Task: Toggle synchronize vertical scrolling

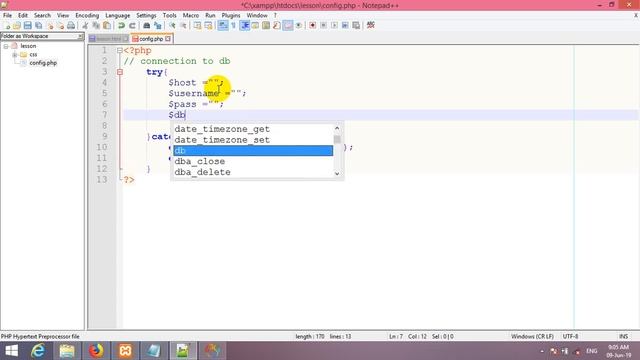Action: [x=198, y=25]
